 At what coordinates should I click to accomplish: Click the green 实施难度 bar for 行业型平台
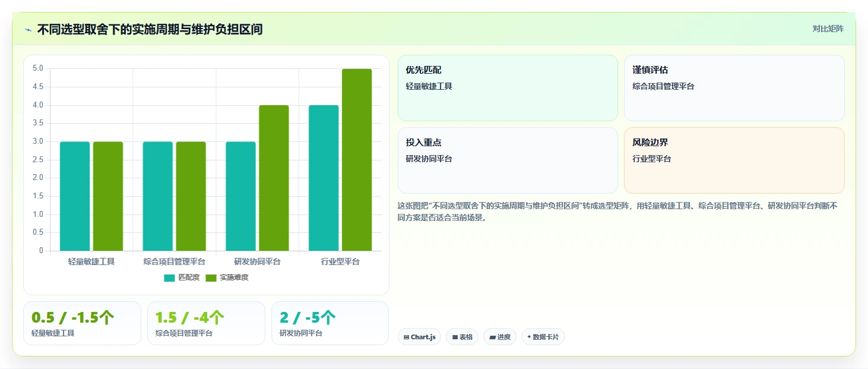[357, 160]
